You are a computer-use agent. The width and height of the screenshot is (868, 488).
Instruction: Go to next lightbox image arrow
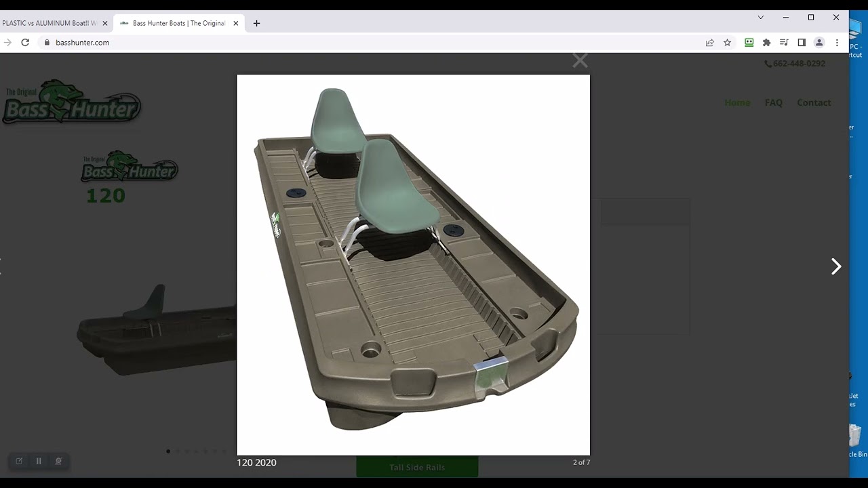coord(836,266)
